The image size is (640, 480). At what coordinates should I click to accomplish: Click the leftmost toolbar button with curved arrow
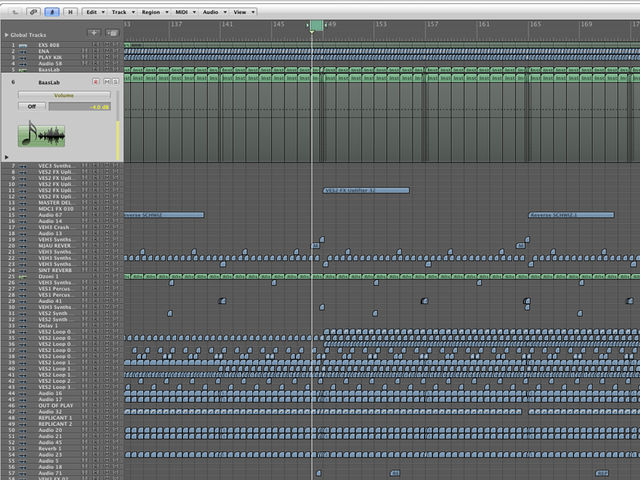(15, 12)
